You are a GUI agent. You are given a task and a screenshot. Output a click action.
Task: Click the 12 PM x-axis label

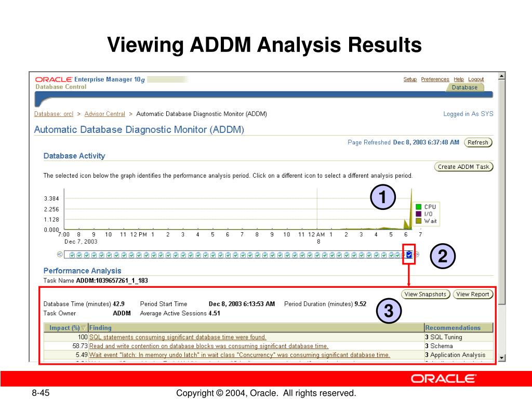[138, 234]
